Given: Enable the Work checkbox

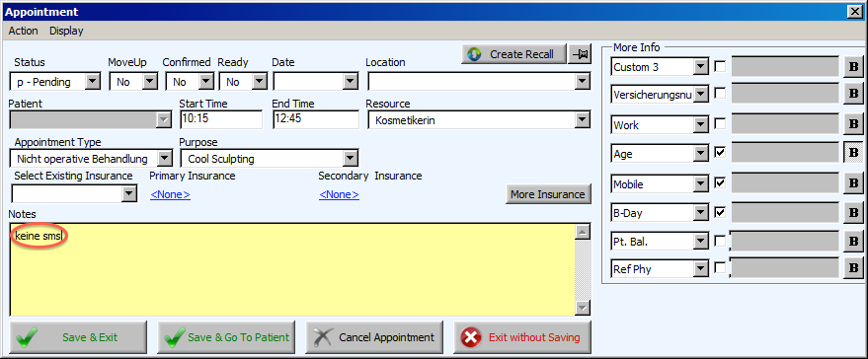Looking at the screenshot, I should pos(720,124).
